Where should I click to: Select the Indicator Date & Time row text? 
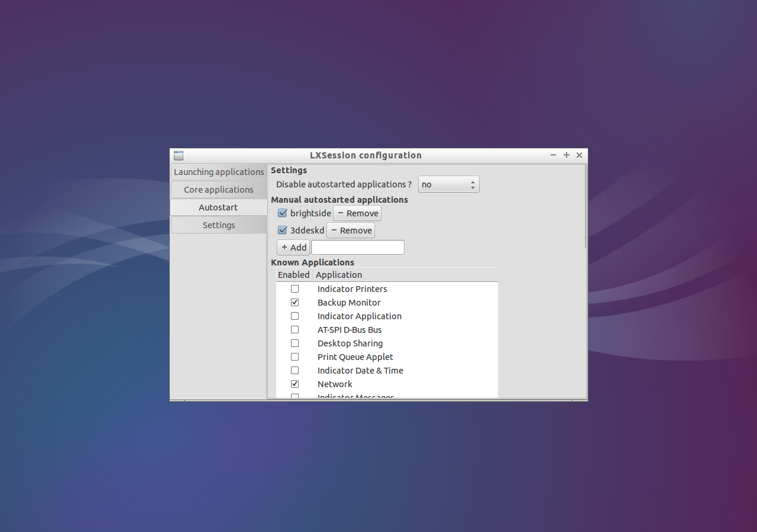coord(360,371)
